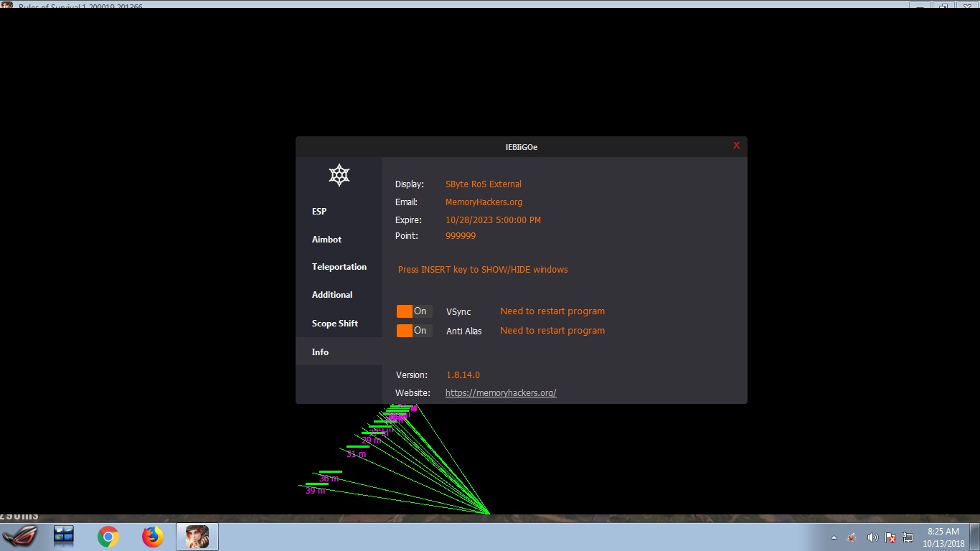980x551 pixels.
Task: Click 'Need to restart program' beside VSync
Action: coord(552,311)
